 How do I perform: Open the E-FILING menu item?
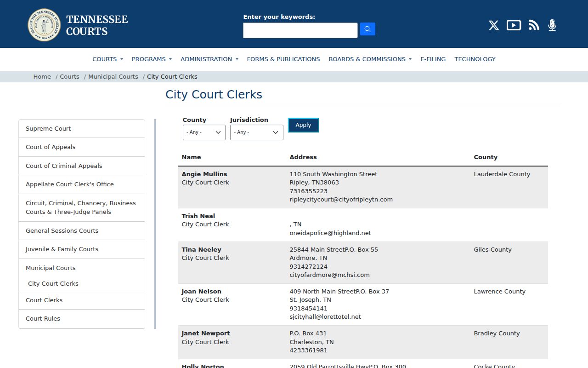(433, 59)
